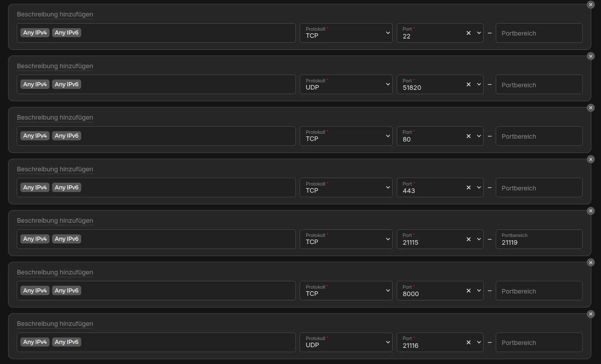Focus the Portbereich field for port 51820
This screenshot has height=364, width=601.
(x=539, y=84)
